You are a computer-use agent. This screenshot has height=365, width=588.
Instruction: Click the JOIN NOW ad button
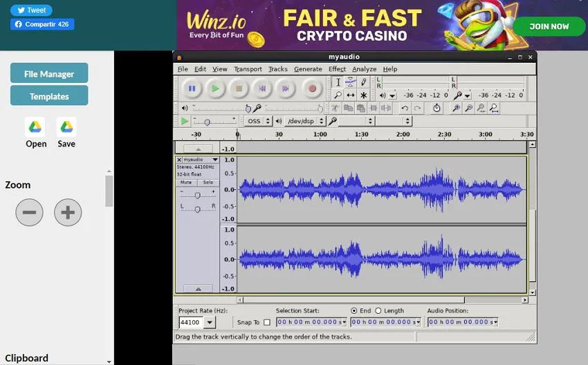[x=549, y=26]
